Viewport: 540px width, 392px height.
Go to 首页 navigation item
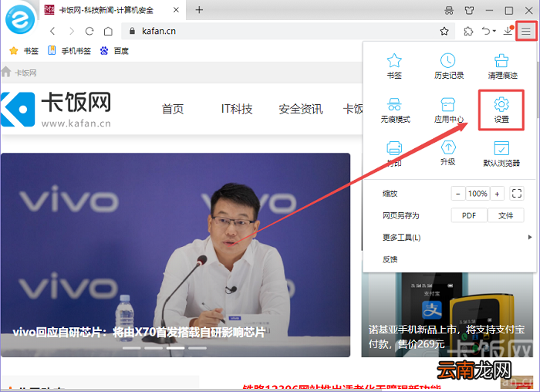173,110
